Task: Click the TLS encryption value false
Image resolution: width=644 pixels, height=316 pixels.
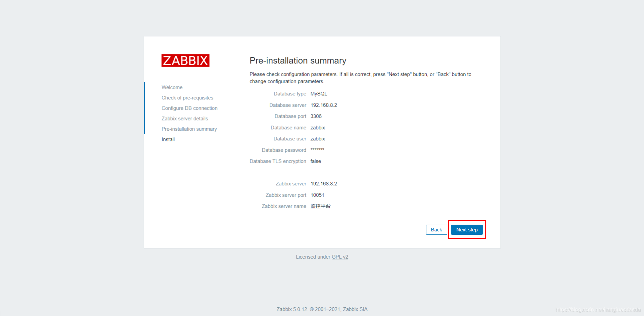Action: click(316, 161)
